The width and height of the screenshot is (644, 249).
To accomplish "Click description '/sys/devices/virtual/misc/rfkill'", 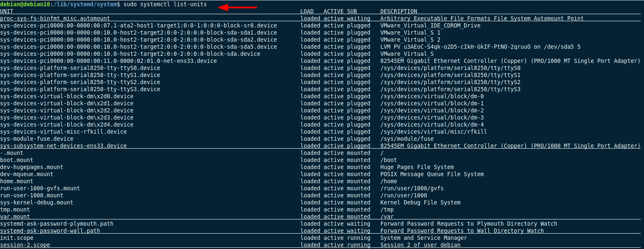I will [434, 132].
